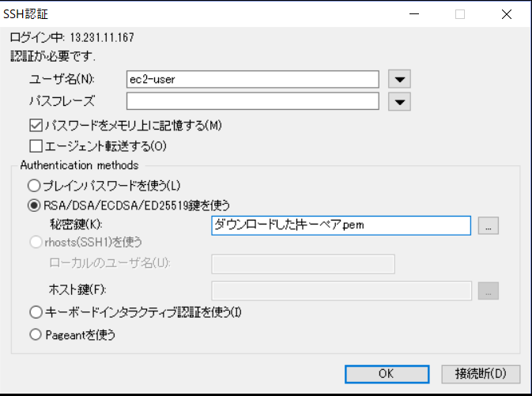Click the パスフレーズ label

pyautogui.click(x=62, y=101)
